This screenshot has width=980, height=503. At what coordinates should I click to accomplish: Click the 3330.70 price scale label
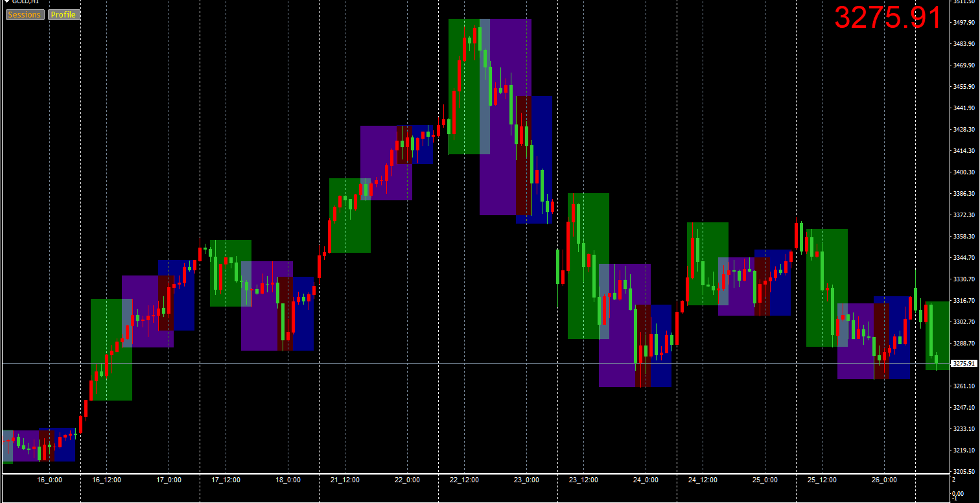pos(965,279)
